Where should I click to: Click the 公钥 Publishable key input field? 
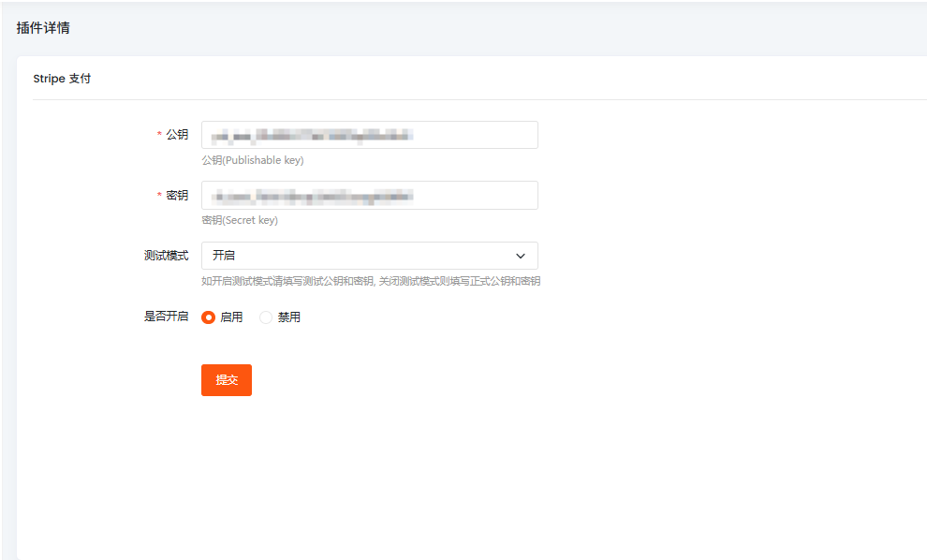point(370,135)
